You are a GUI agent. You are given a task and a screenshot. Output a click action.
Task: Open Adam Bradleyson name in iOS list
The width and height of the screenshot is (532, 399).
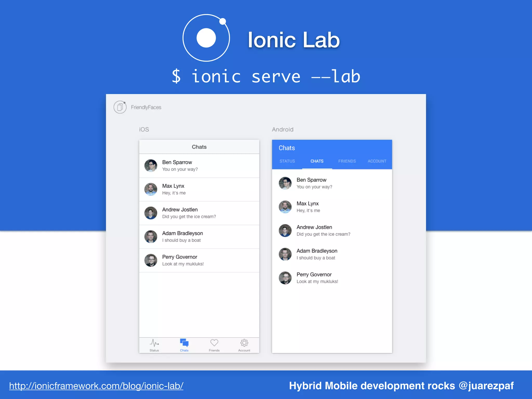[x=183, y=233]
